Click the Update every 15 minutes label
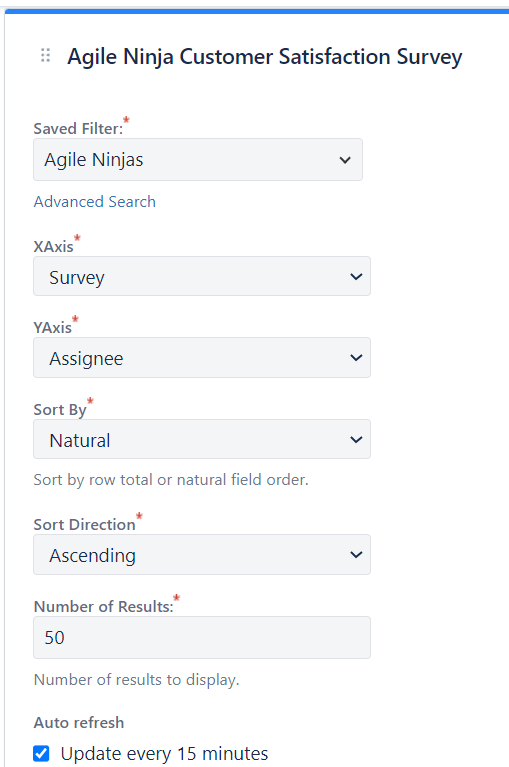This screenshot has width=509, height=767. [x=164, y=754]
